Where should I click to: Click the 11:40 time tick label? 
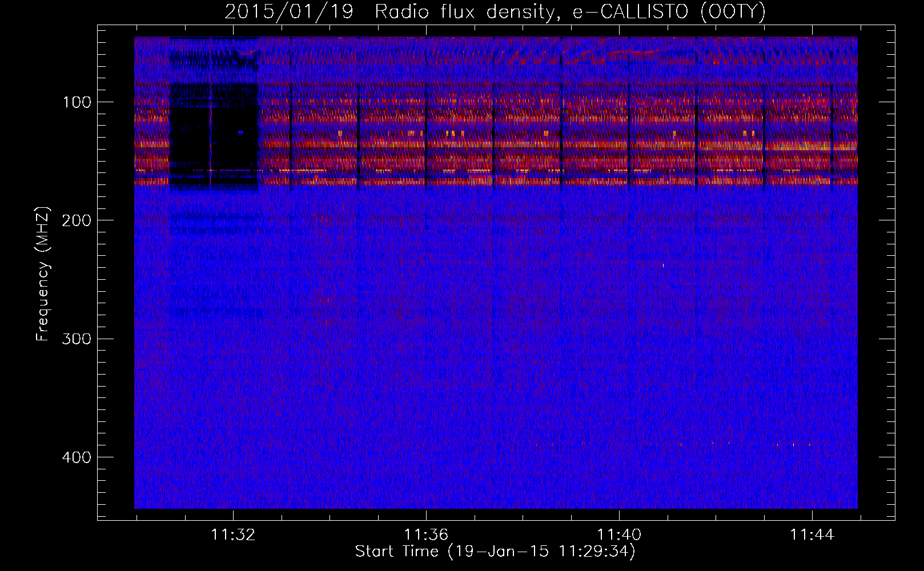click(619, 535)
